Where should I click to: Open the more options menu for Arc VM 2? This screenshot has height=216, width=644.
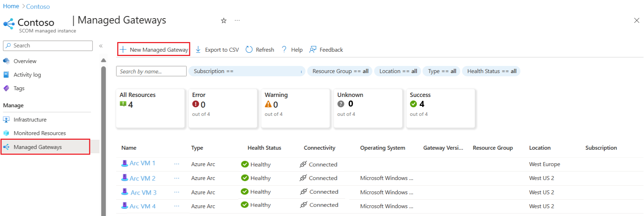[x=176, y=178]
